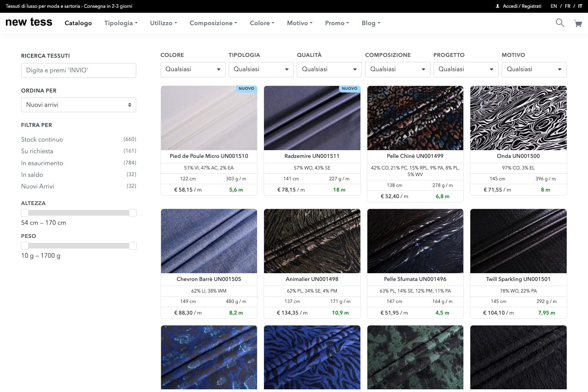Filter by Nuovi Arrivi option
This screenshot has width=588, height=392.
(x=38, y=186)
